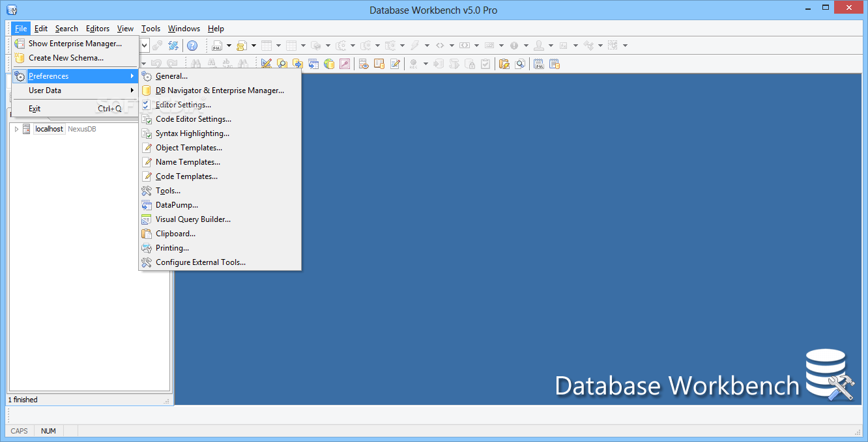Open dropdown arrow beside yellow script icon
868x442 pixels.
tap(253, 46)
